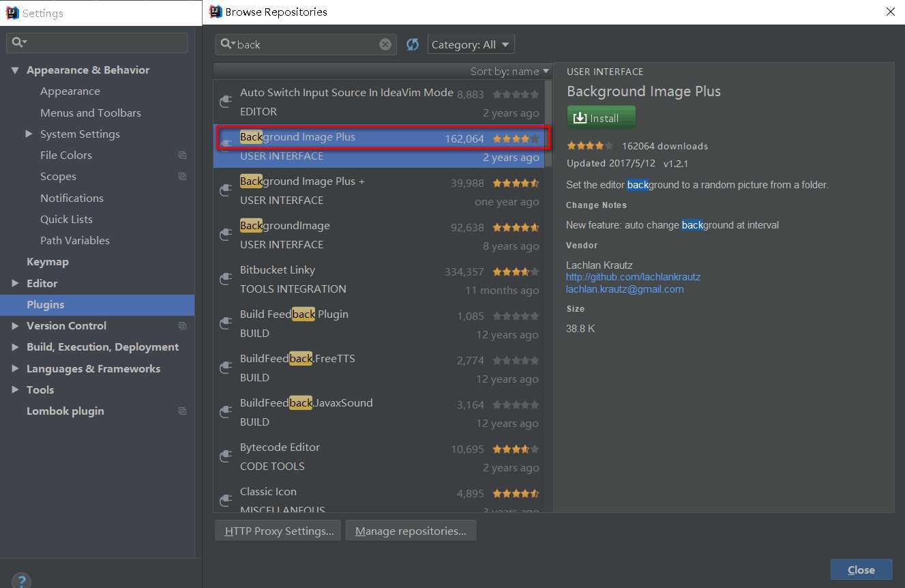Select Plugins in settings tree

point(97,305)
